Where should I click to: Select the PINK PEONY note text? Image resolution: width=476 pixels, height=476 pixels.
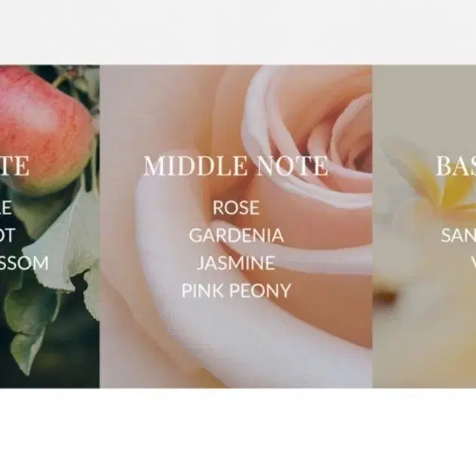[236, 290]
